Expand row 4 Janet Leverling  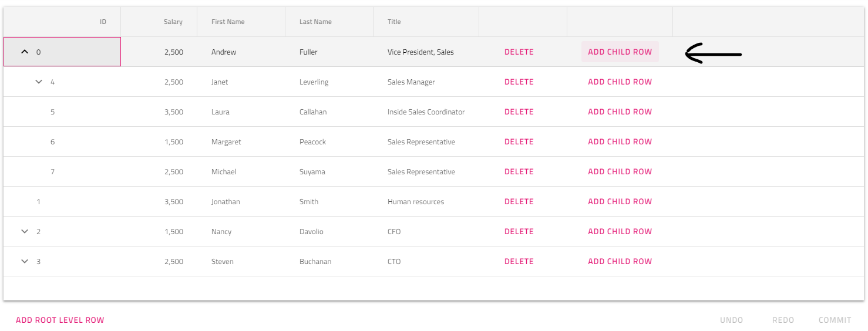[39, 82]
